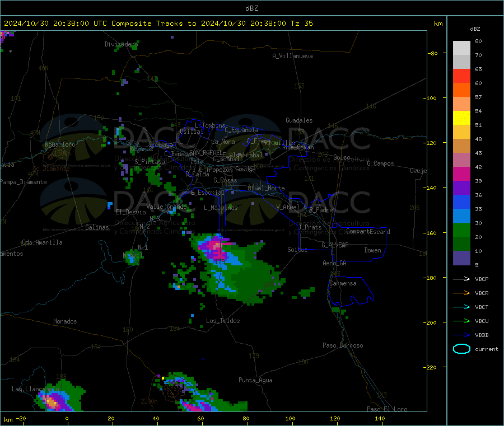Click the green VBCU arrow in legend

(461, 321)
